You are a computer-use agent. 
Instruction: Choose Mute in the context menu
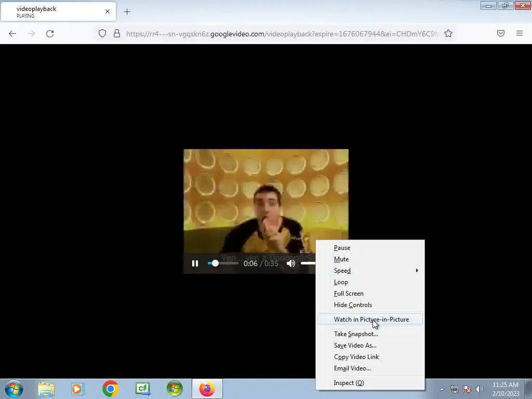pos(370,259)
